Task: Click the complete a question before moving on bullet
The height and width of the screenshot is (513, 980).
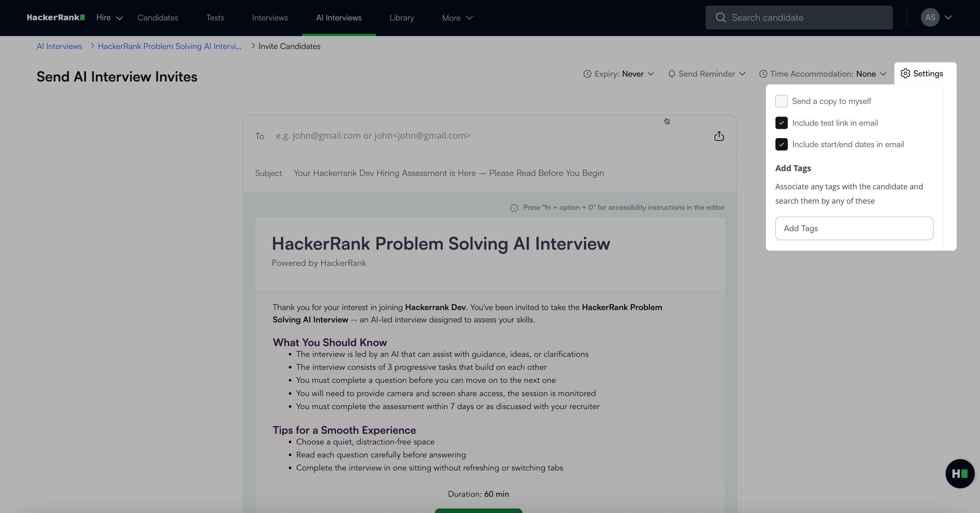Action: pos(426,380)
